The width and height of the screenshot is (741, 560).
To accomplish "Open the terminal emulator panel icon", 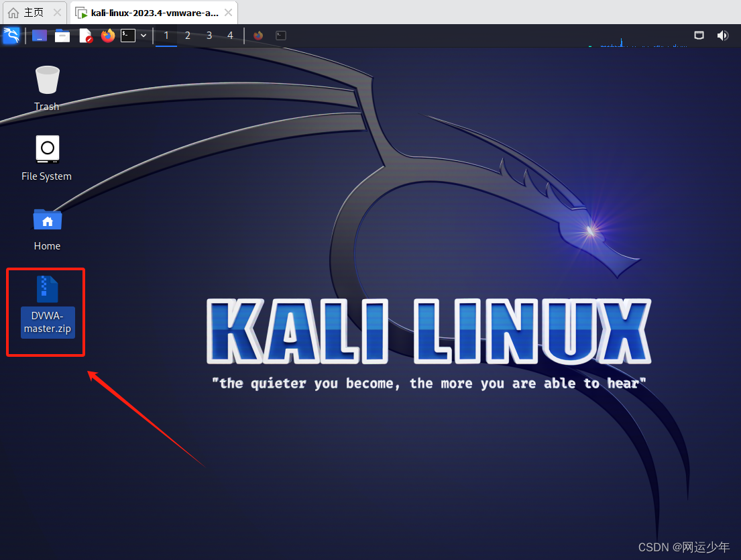I will (128, 36).
